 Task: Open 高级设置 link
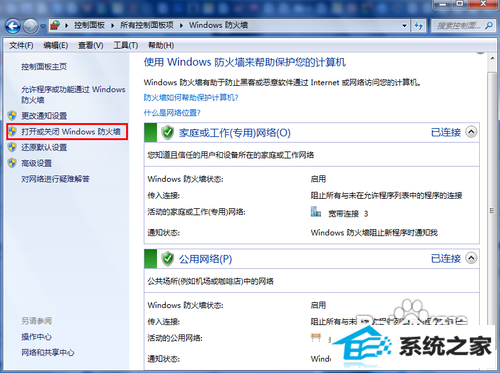click(37, 163)
